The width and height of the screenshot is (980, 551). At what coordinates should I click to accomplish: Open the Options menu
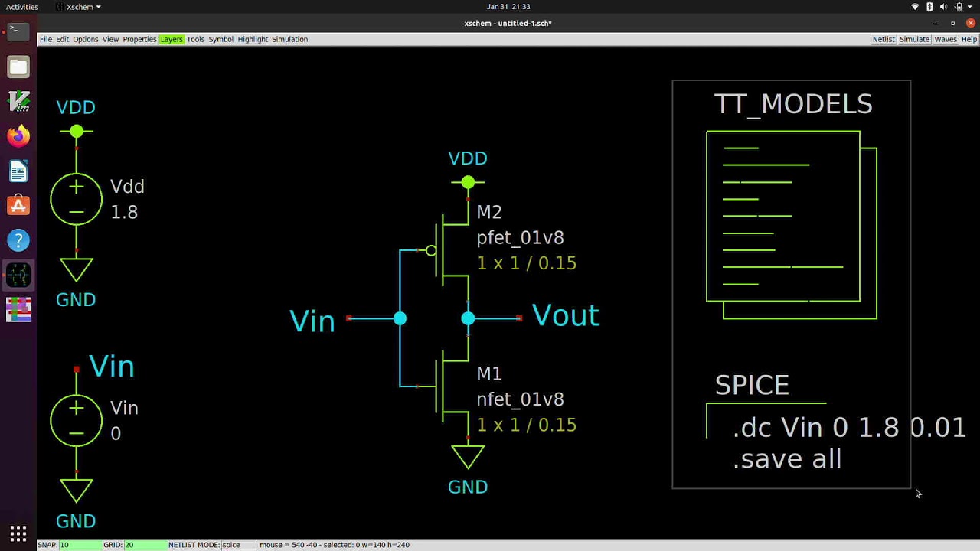pos(85,39)
